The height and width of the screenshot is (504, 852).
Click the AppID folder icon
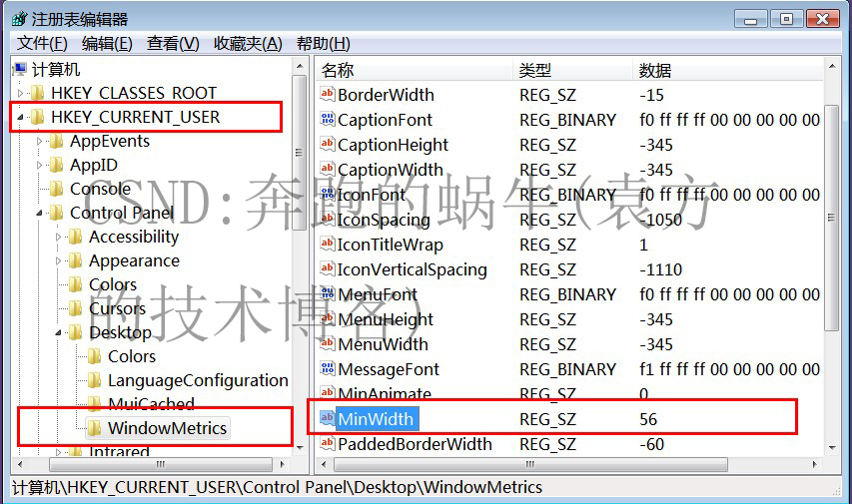57,165
